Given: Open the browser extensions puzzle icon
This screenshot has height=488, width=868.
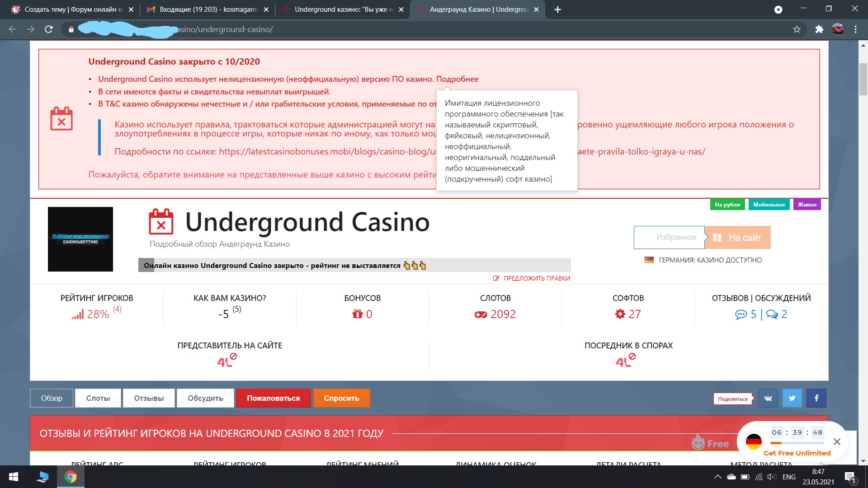Looking at the screenshot, I should [x=819, y=29].
